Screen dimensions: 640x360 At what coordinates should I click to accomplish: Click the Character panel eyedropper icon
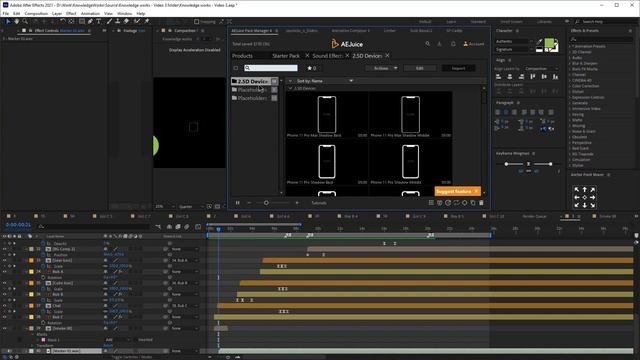(x=539, y=41)
